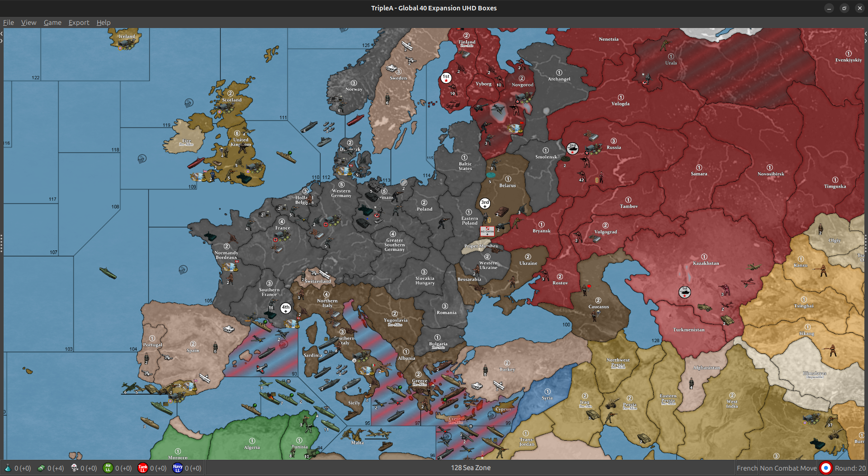This screenshot has width=868, height=476.
Task: Click the green Air LL resource icon
Action: pyautogui.click(x=108, y=468)
